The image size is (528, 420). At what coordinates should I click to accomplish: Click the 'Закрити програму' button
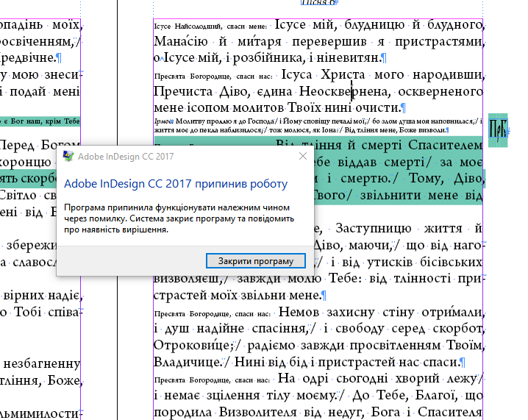tap(256, 261)
